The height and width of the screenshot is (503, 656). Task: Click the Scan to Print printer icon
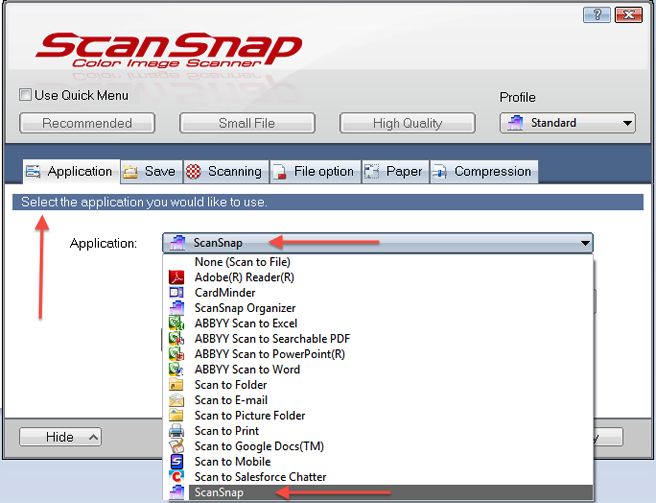tap(176, 431)
